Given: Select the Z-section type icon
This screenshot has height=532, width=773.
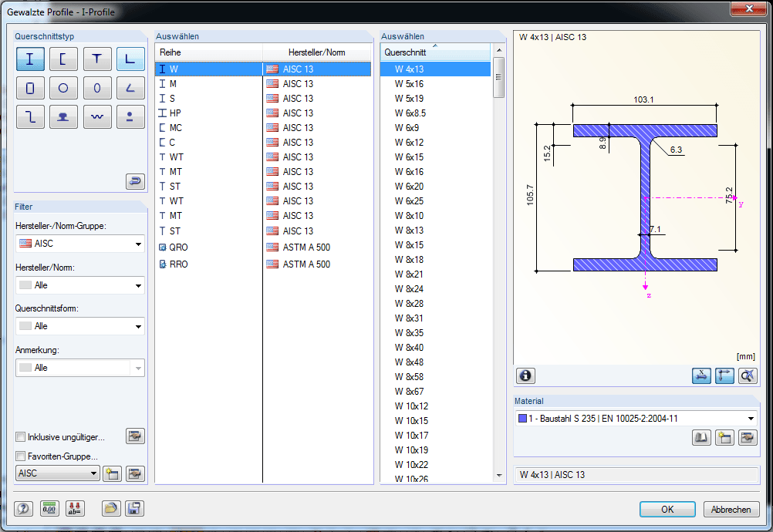Looking at the screenshot, I should click(30, 116).
